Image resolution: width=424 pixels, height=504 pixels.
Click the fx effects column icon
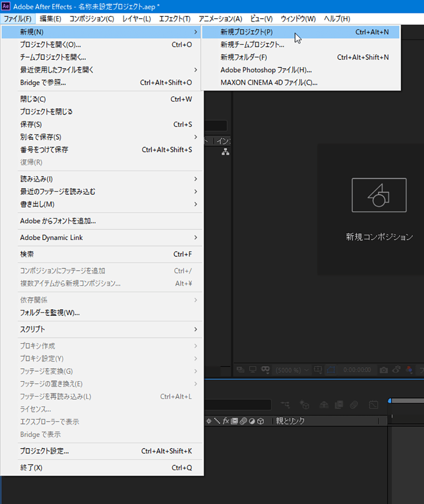click(x=226, y=421)
